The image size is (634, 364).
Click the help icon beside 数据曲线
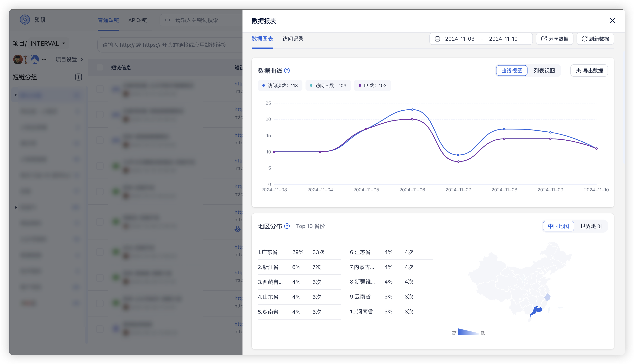[x=287, y=71]
